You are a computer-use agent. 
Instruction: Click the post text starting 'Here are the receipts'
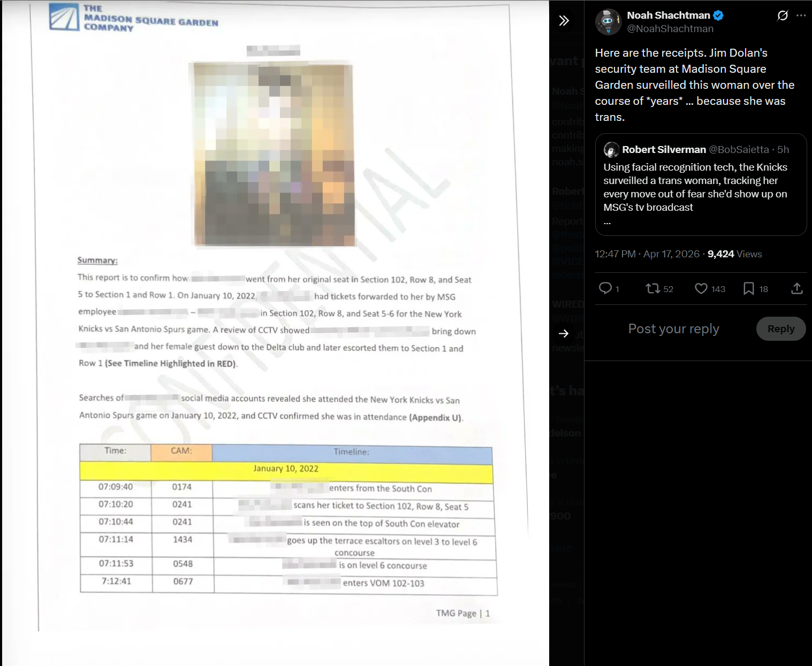pos(695,85)
